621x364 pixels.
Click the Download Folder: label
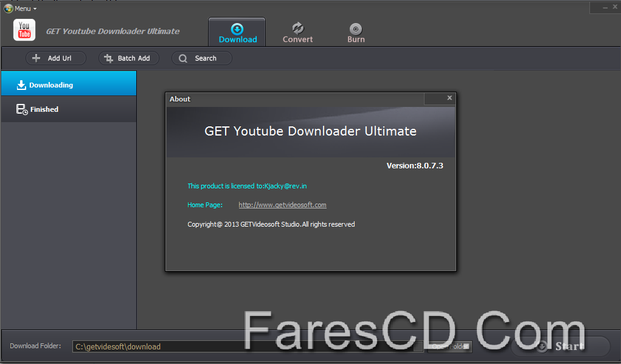pos(35,346)
